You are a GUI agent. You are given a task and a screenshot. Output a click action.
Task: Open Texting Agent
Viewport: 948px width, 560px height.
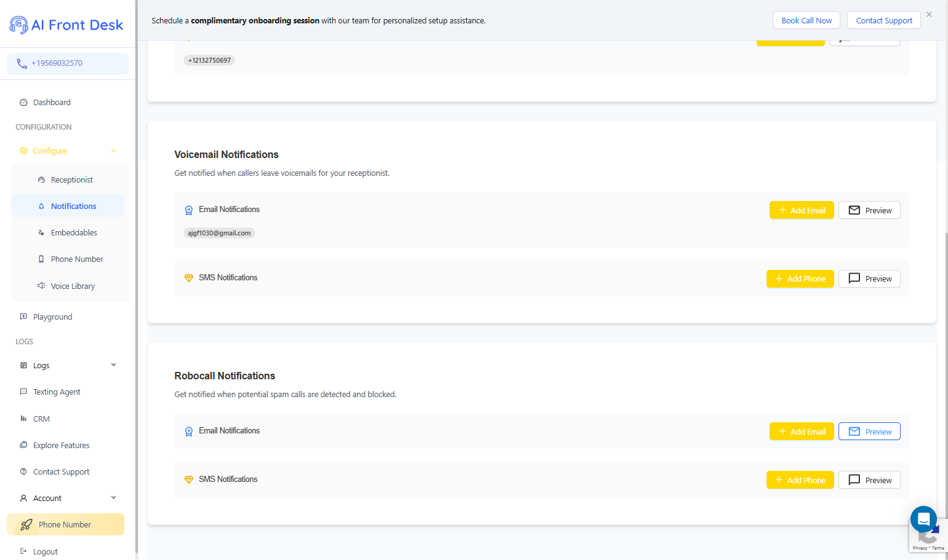click(x=57, y=392)
